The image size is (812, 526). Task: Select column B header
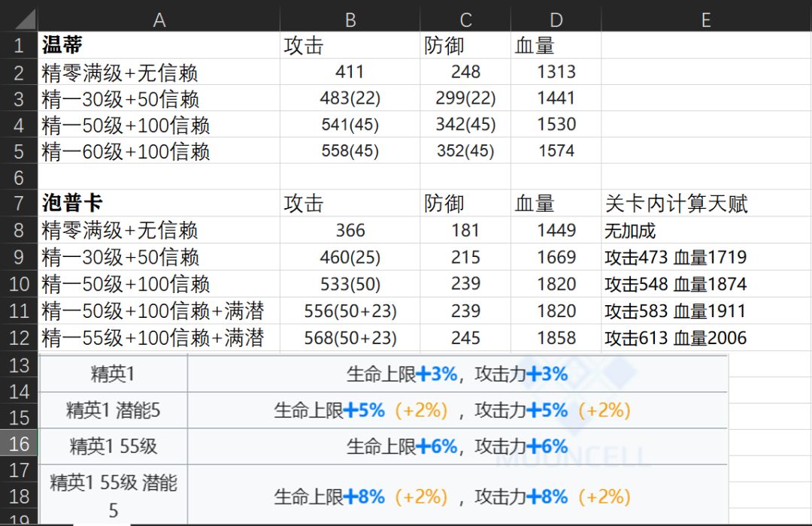[350, 20]
